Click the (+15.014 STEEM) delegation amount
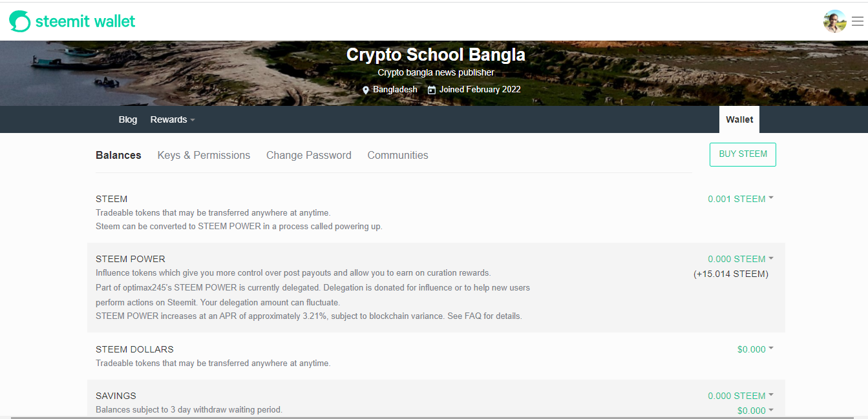This screenshot has width=868, height=419. point(731,274)
